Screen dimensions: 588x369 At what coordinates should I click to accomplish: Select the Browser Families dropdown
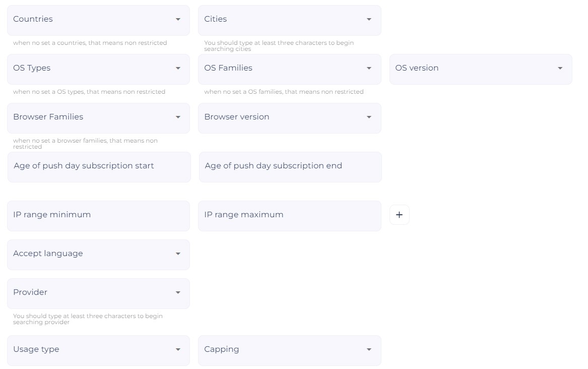(x=98, y=118)
